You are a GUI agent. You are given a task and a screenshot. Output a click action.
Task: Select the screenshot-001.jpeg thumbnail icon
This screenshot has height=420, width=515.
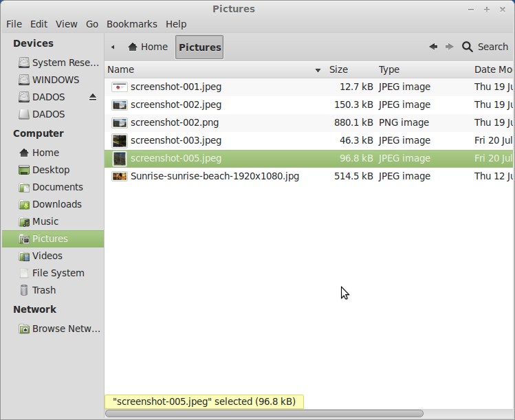click(119, 87)
